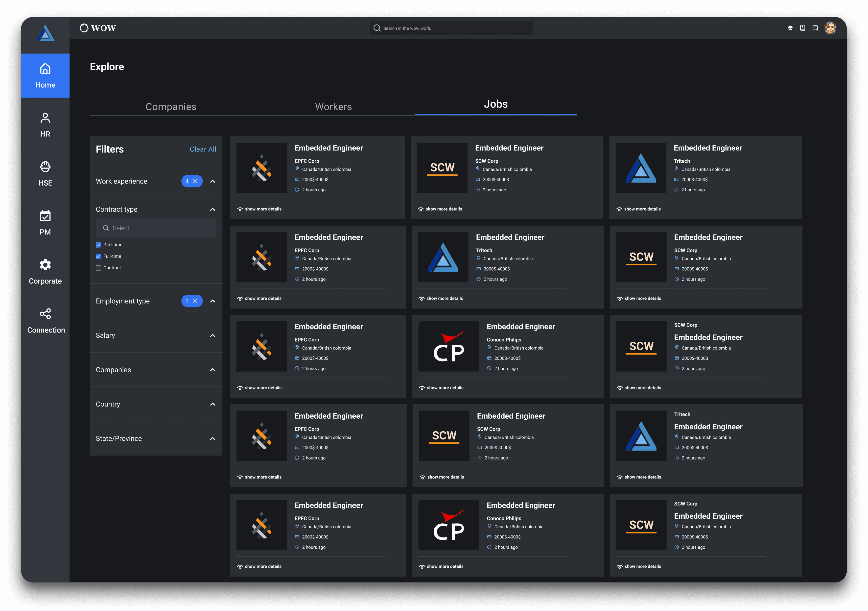Expand the State/Province filter chevron
This screenshot has height=611, width=868.
coord(212,438)
